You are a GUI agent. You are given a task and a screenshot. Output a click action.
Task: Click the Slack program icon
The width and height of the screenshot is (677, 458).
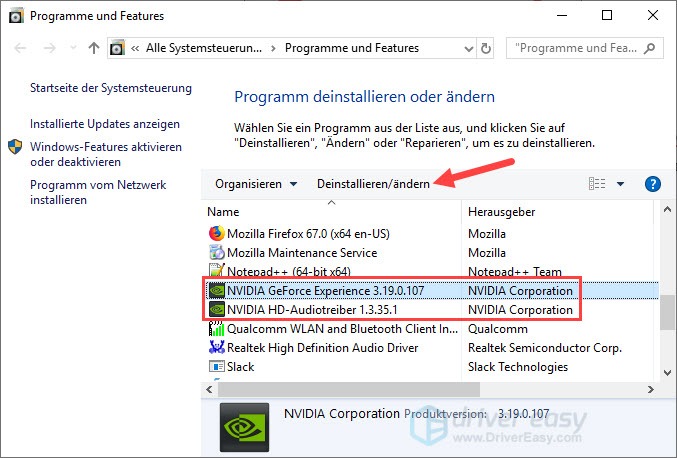tap(216, 366)
